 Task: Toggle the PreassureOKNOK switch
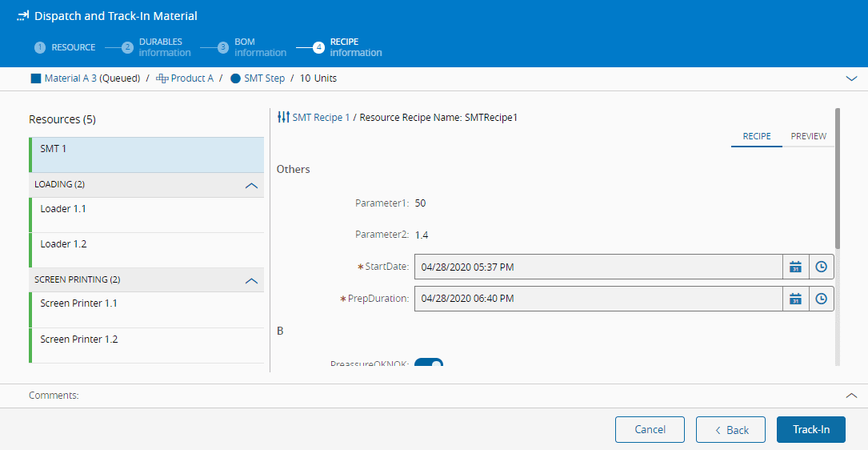pyautogui.click(x=429, y=364)
